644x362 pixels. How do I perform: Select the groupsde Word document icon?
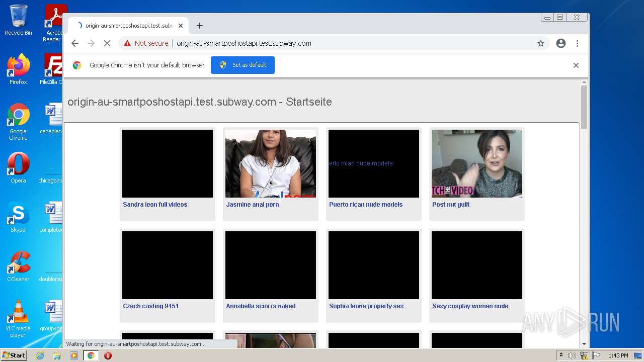point(52,316)
